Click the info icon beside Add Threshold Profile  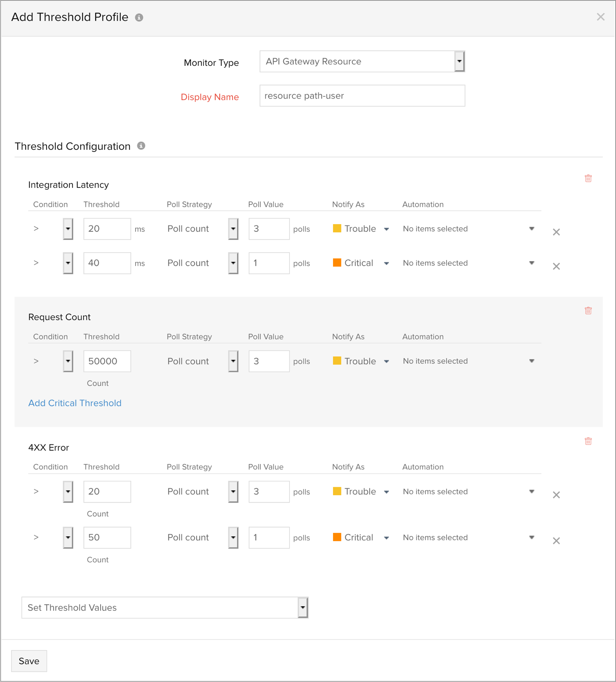pos(139,17)
